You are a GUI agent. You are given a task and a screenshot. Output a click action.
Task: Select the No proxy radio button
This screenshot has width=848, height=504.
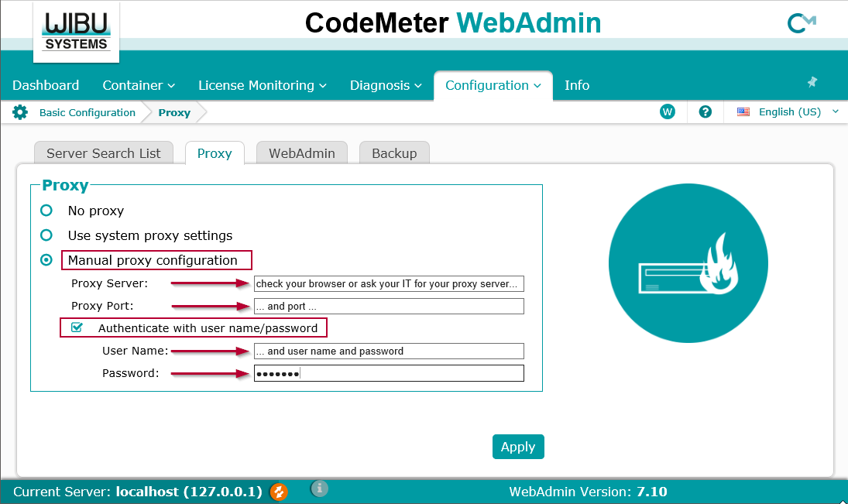[x=46, y=211]
